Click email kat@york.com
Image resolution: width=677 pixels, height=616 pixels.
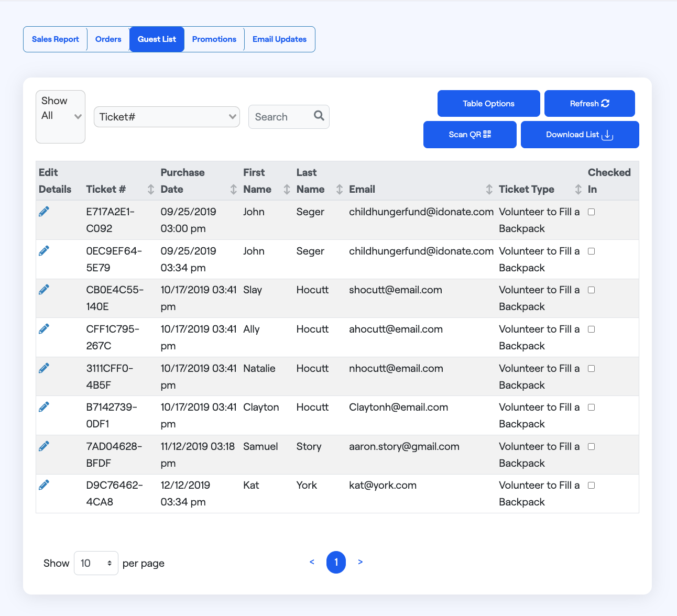[383, 485]
